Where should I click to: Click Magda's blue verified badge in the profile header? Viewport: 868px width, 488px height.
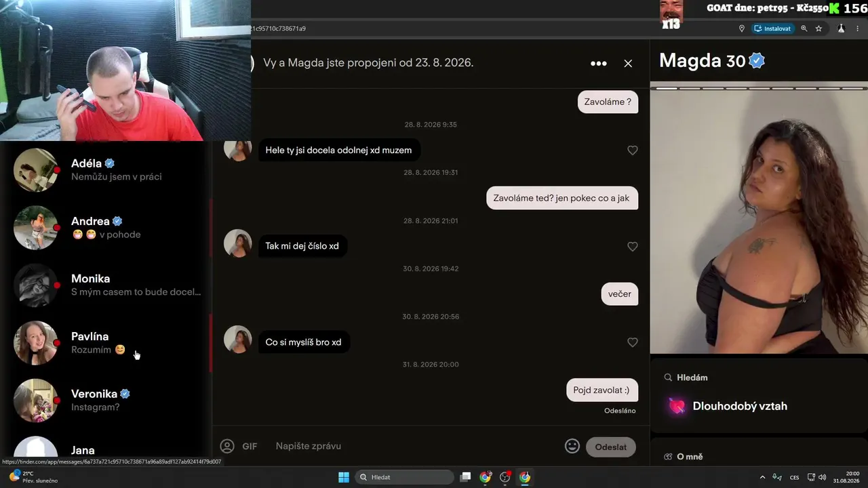[757, 61]
